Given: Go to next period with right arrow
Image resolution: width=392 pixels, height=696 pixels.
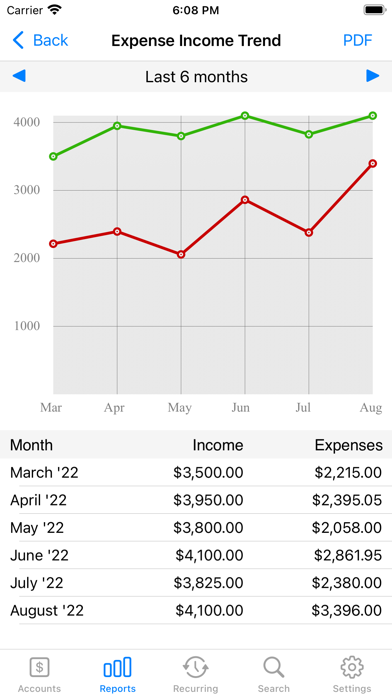Looking at the screenshot, I should 373,76.
